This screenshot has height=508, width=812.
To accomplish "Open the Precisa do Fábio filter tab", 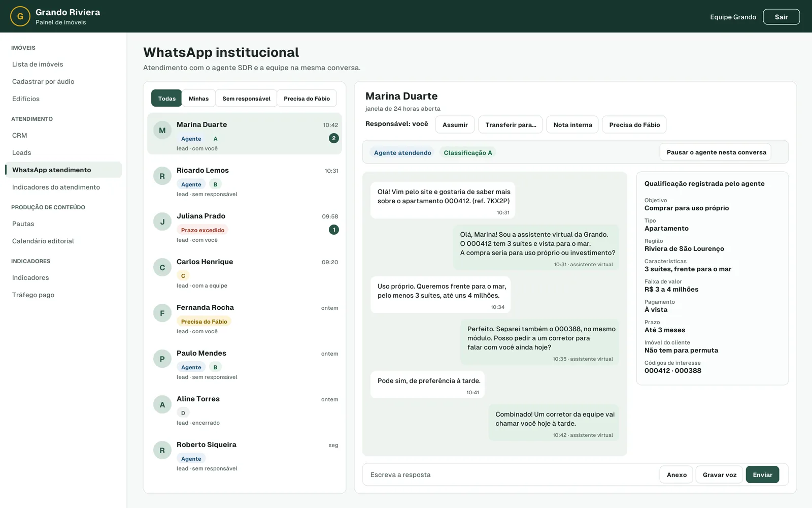I will click(x=307, y=99).
